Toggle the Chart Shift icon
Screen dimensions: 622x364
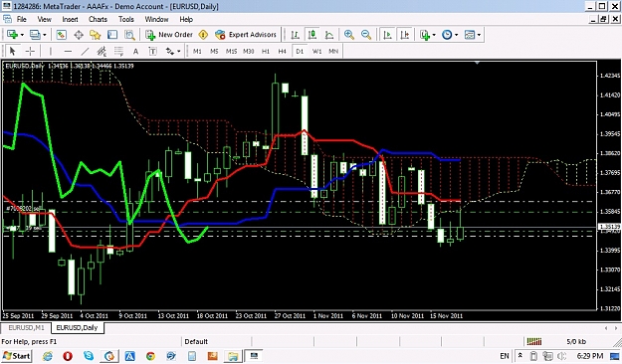point(405,35)
